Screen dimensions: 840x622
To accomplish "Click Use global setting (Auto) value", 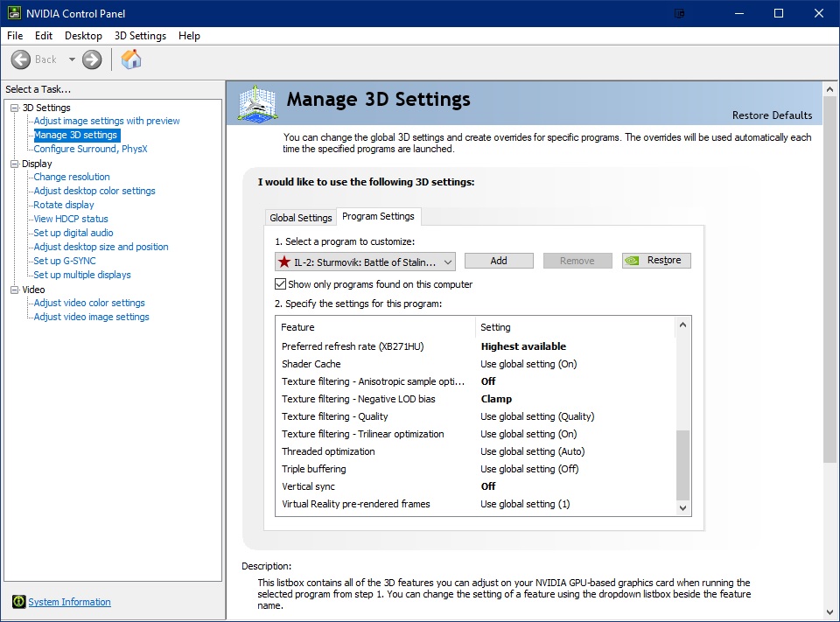I will point(533,451).
